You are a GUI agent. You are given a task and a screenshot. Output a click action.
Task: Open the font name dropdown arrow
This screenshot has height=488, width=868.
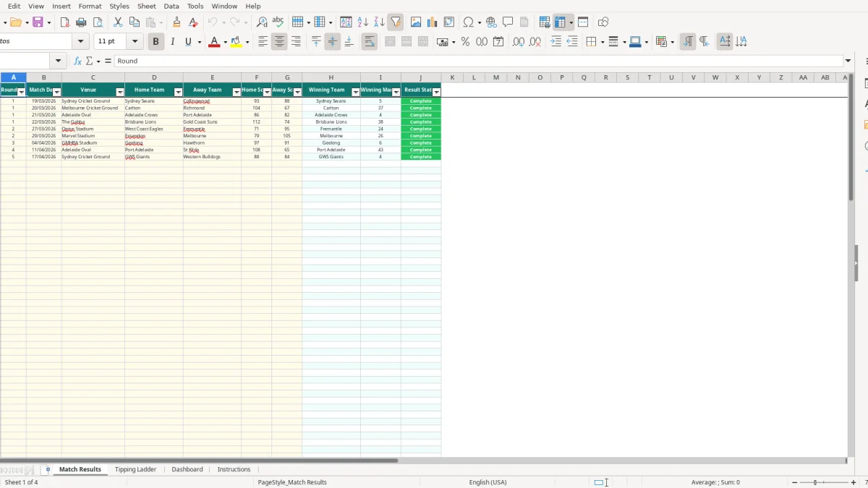click(80, 42)
